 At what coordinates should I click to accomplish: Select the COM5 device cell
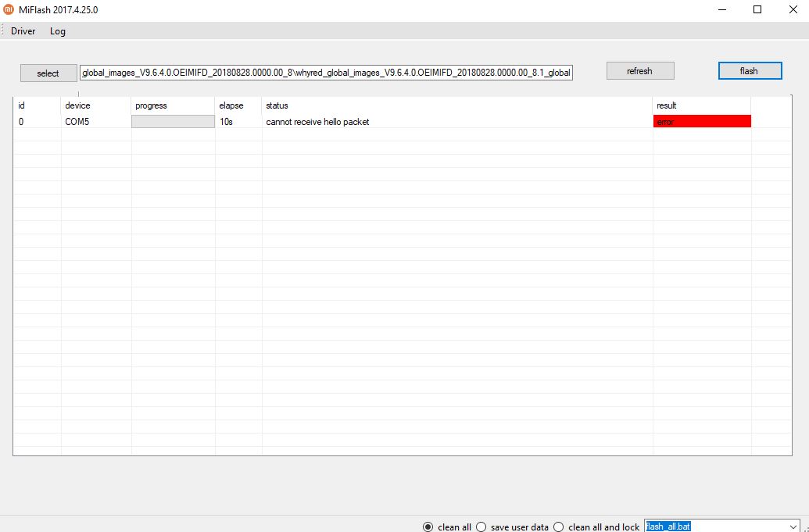coord(96,122)
